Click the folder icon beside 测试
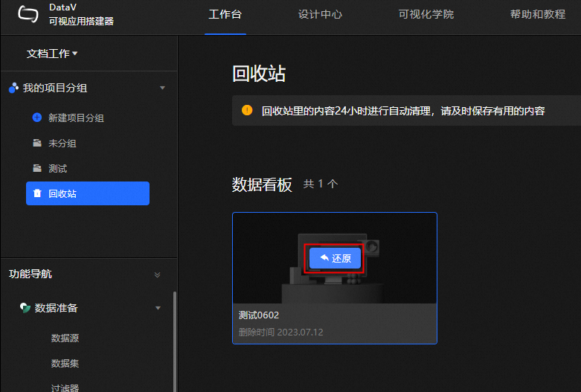 37,168
